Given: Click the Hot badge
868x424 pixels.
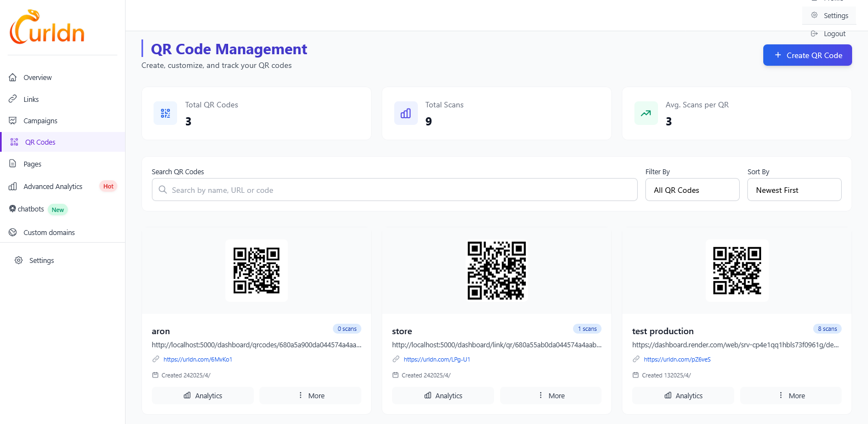Looking at the screenshot, I should tap(109, 186).
